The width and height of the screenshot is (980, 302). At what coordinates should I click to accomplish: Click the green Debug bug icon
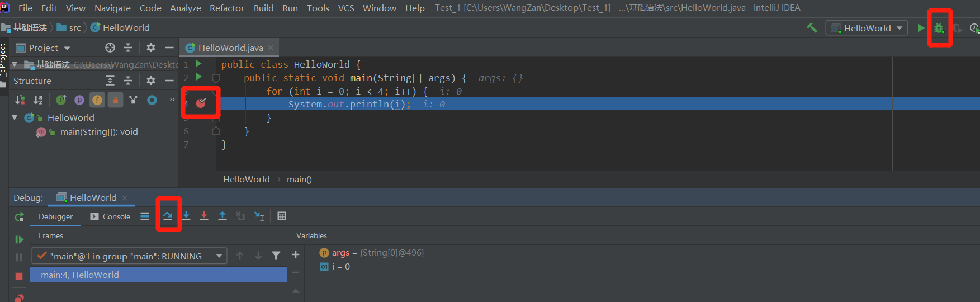(939, 28)
